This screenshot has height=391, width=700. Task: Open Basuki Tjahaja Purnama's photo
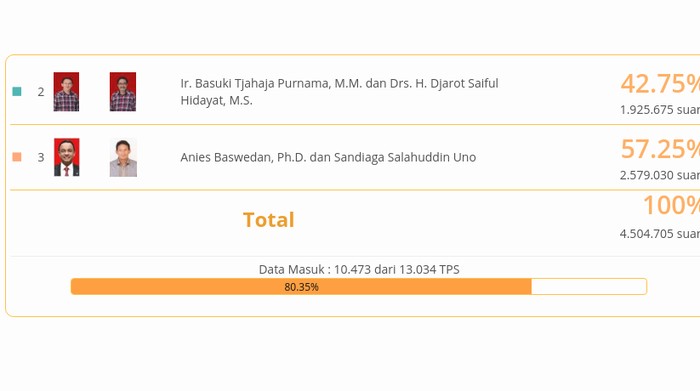pos(67,92)
